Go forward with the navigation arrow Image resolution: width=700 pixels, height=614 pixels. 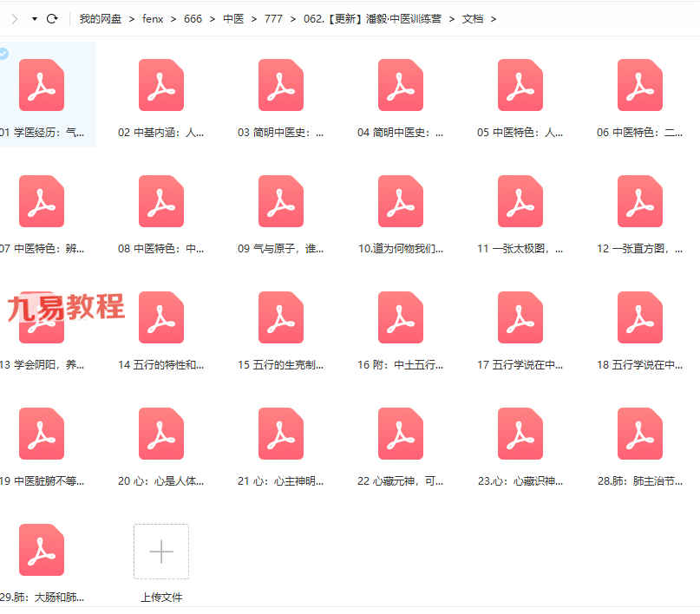[15, 19]
